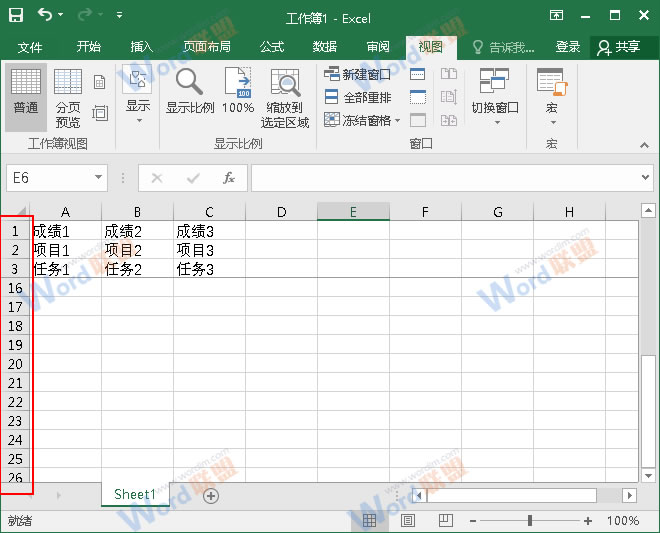Viewport: 660px width, 533px height.
Task: Select the 普通 normal view button
Action: click(x=26, y=97)
